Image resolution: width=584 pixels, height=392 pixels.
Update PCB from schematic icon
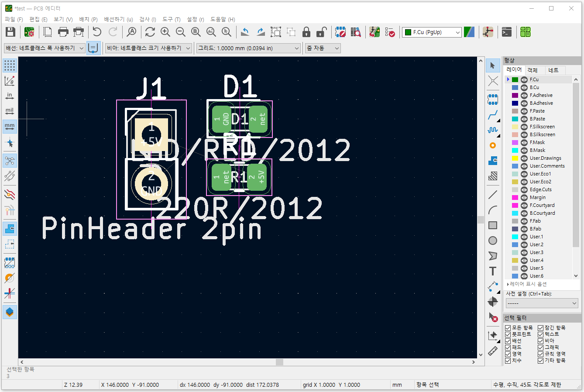(x=374, y=32)
